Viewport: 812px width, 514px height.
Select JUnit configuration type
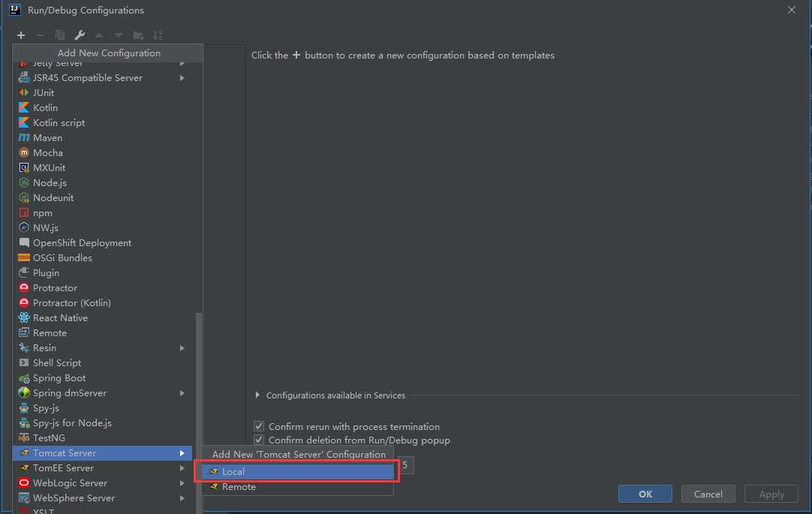(102, 92)
